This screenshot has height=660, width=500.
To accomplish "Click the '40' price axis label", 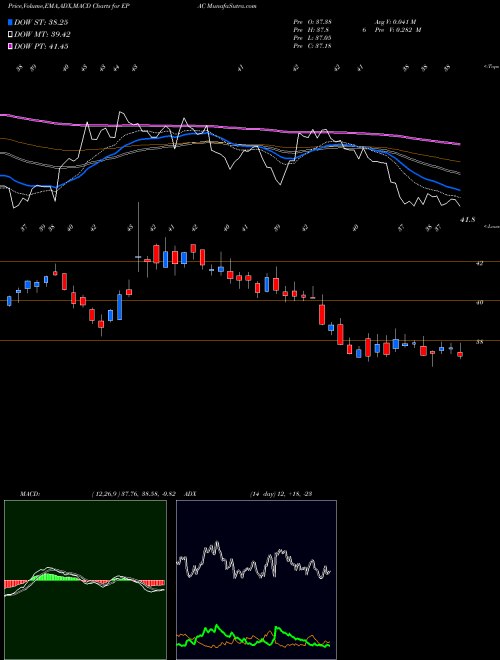I will click(479, 302).
